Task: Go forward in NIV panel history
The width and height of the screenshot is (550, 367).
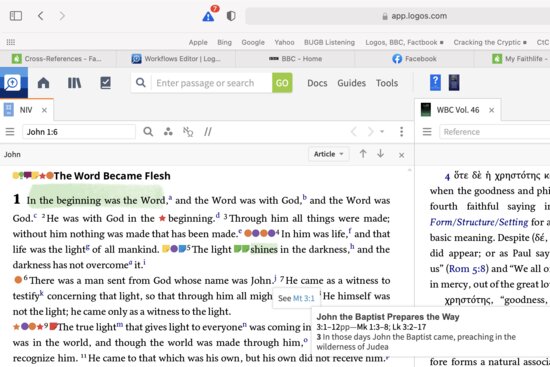Action: point(370,132)
